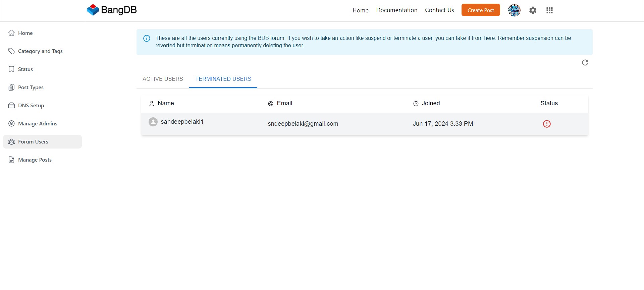This screenshot has width=644, height=290.
Task: Refresh the users list
Action: click(x=585, y=63)
